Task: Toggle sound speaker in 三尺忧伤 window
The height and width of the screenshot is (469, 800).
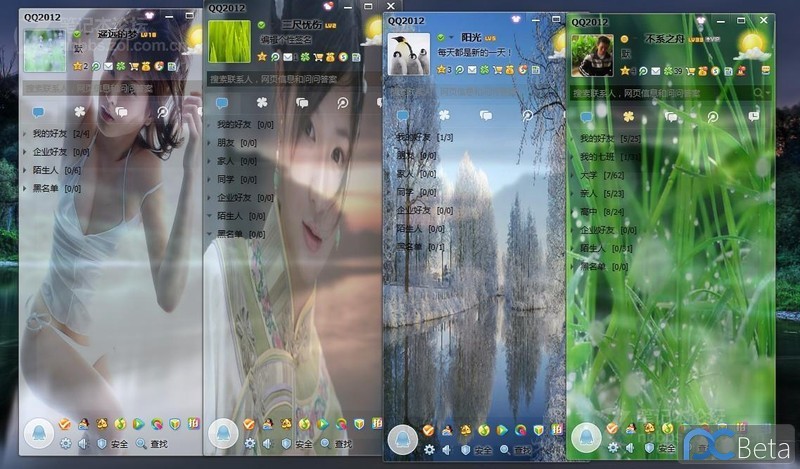Action: click(267, 444)
